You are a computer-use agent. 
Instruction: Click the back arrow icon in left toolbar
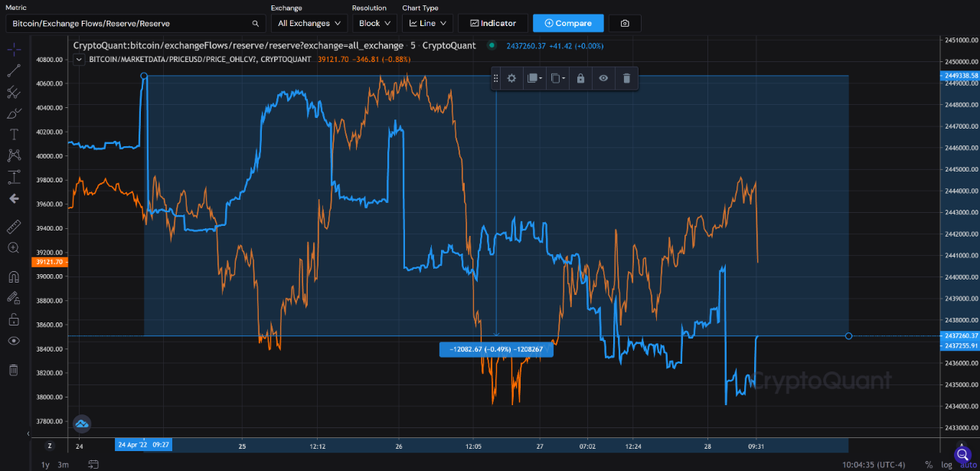pyautogui.click(x=14, y=198)
